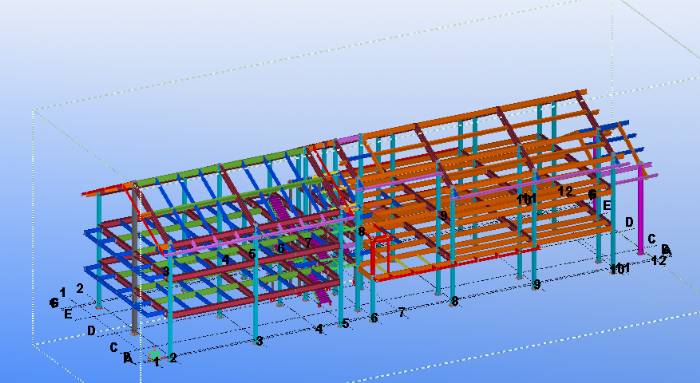Select ground-level grid label 12 at the right end

pyautogui.click(x=658, y=260)
